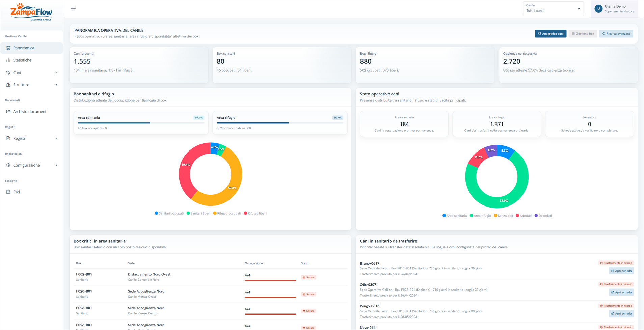This screenshot has width=644, height=330.
Task: Click the Capienza complessiva 2.720 card
Action: click(x=568, y=65)
